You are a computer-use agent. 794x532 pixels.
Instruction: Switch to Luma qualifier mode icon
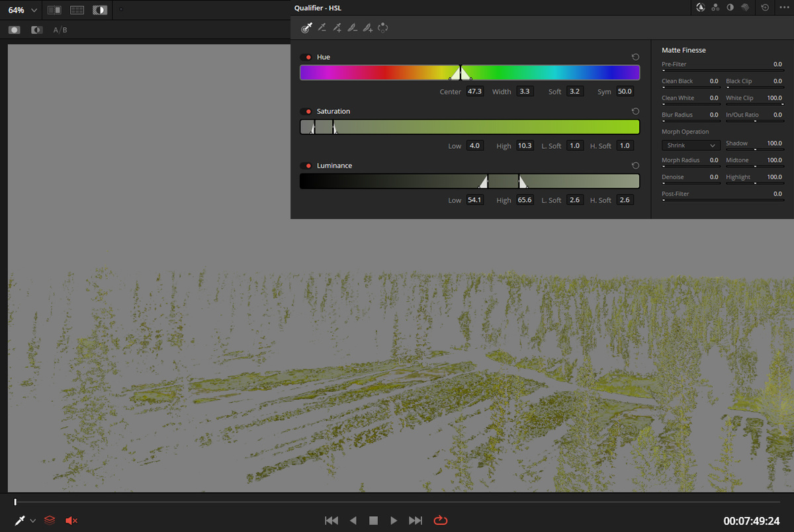point(730,7)
